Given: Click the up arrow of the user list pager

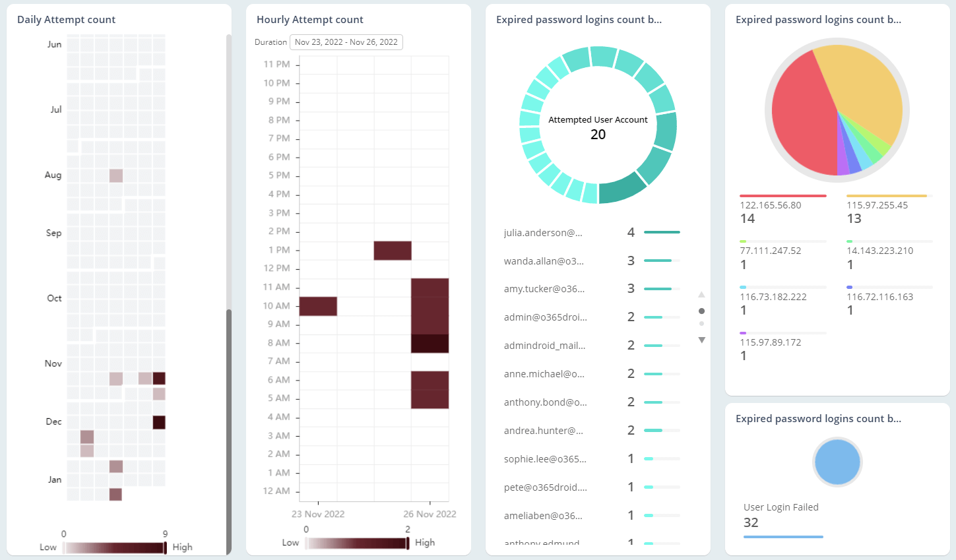Looking at the screenshot, I should tap(701, 295).
